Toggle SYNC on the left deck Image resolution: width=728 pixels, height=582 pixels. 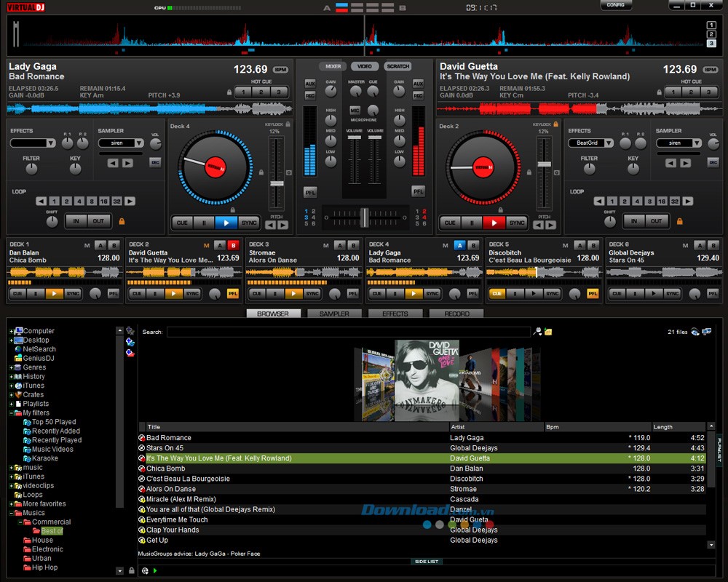(248, 223)
